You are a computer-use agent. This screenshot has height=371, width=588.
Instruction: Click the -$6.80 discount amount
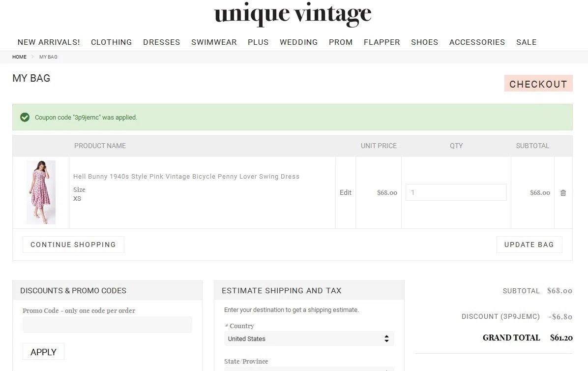point(560,316)
